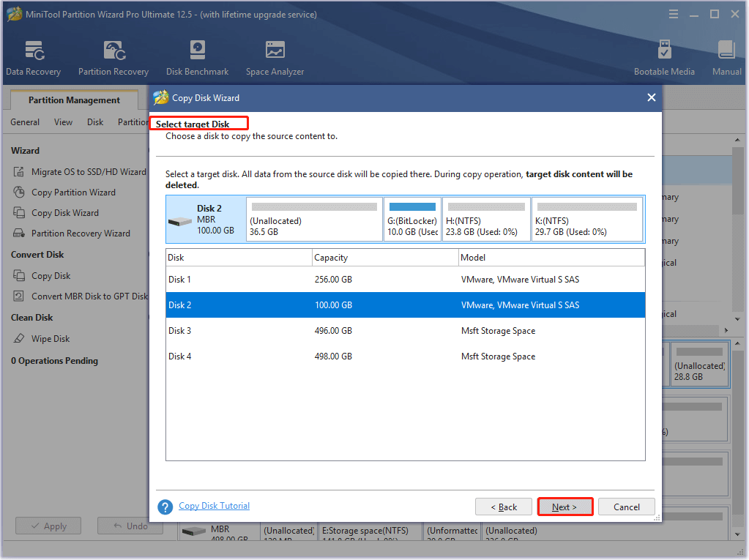
Task: Click the scroll-down arrow of the disk map scrollbar
Action: pos(737,534)
